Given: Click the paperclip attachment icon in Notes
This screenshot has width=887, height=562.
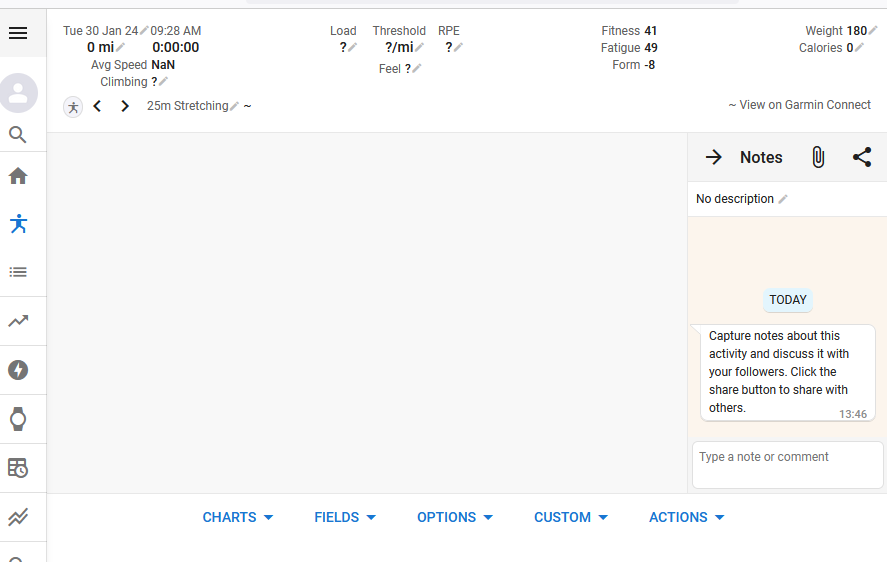Looking at the screenshot, I should 818,157.
